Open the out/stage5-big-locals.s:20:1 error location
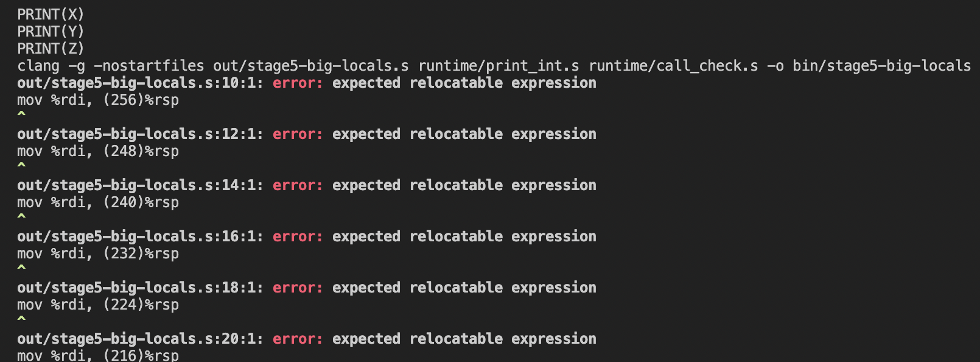 [x=140, y=339]
